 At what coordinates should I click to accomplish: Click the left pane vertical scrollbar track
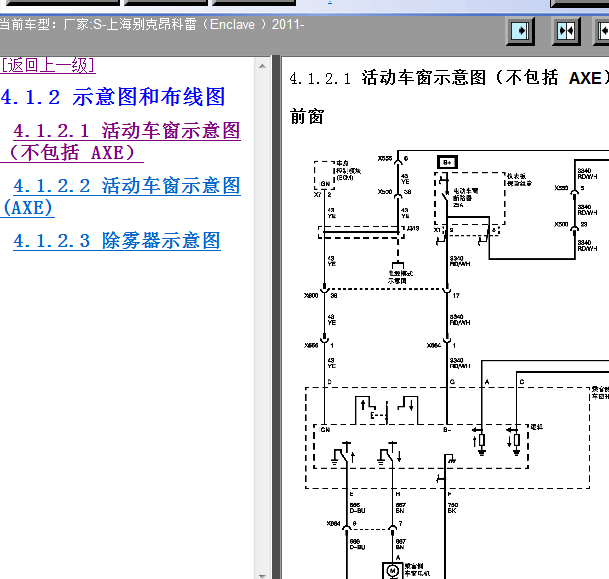[262, 321]
